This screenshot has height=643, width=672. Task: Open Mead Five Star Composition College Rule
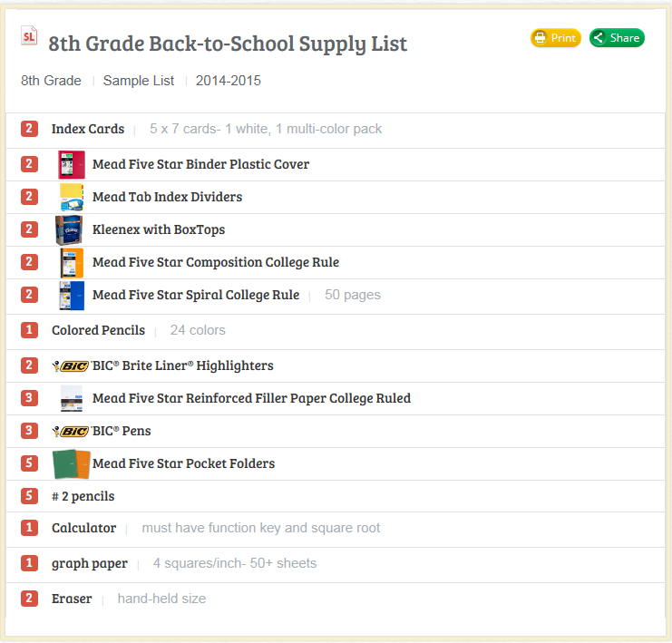click(x=216, y=262)
